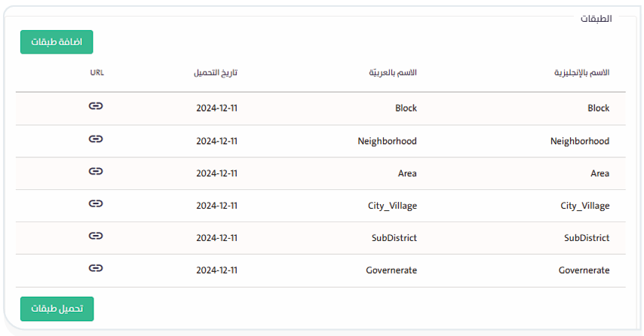This screenshot has width=644, height=336.
Task: Click the الاسم بالإنجليزية column header
Action: [581, 73]
